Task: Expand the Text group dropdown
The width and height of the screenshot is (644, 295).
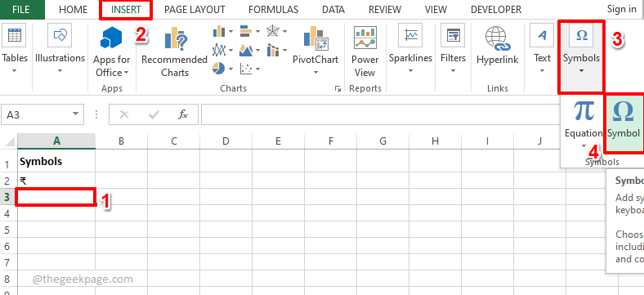Action: click(x=542, y=49)
